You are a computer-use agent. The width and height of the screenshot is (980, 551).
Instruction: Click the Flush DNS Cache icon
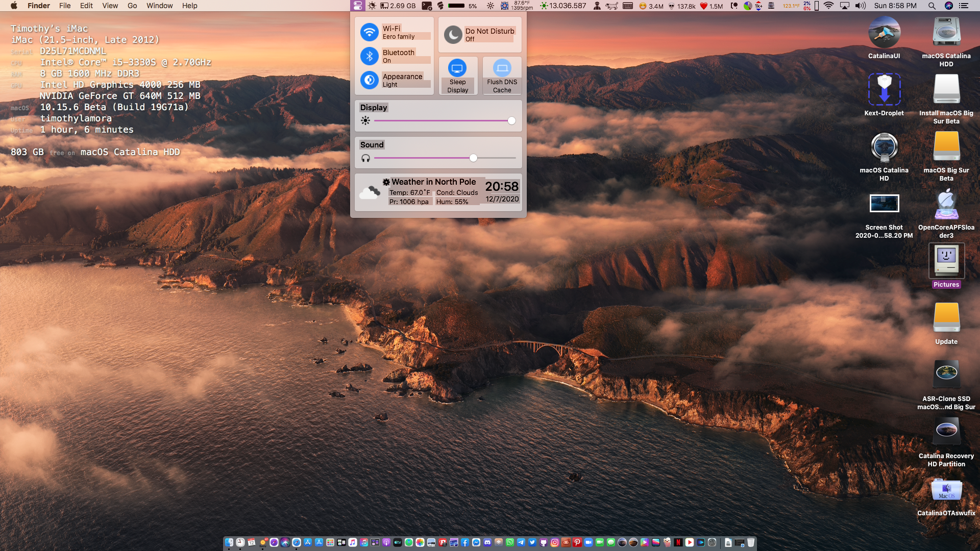point(502,68)
